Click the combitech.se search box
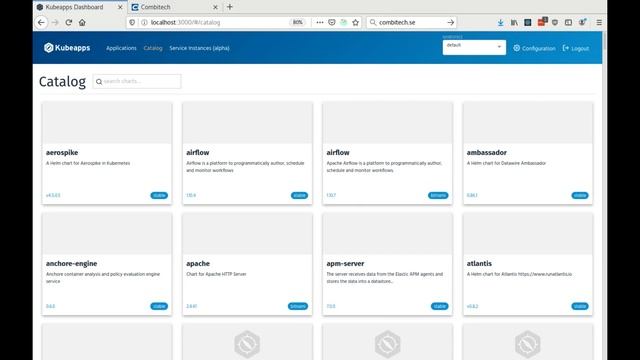 coord(411,22)
